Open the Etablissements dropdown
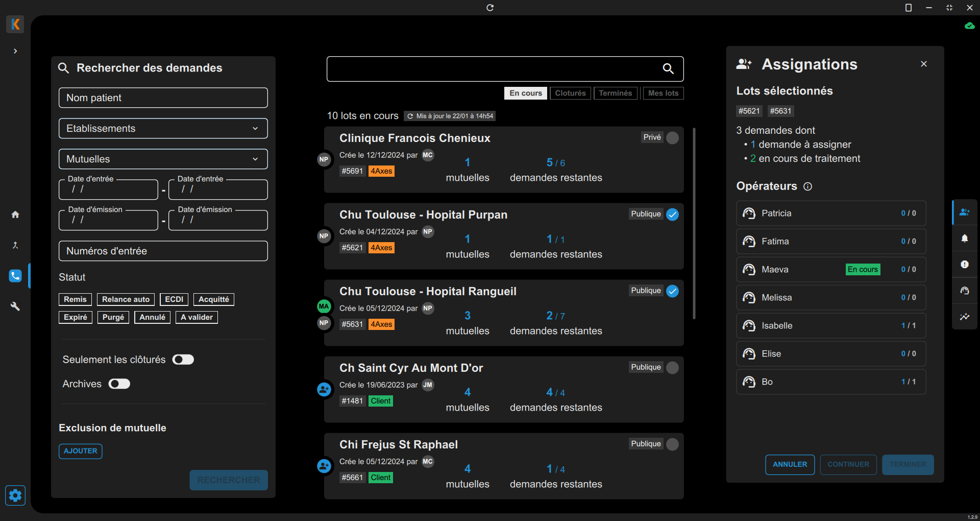Image resolution: width=980 pixels, height=521 pixels. pos(163,128)
